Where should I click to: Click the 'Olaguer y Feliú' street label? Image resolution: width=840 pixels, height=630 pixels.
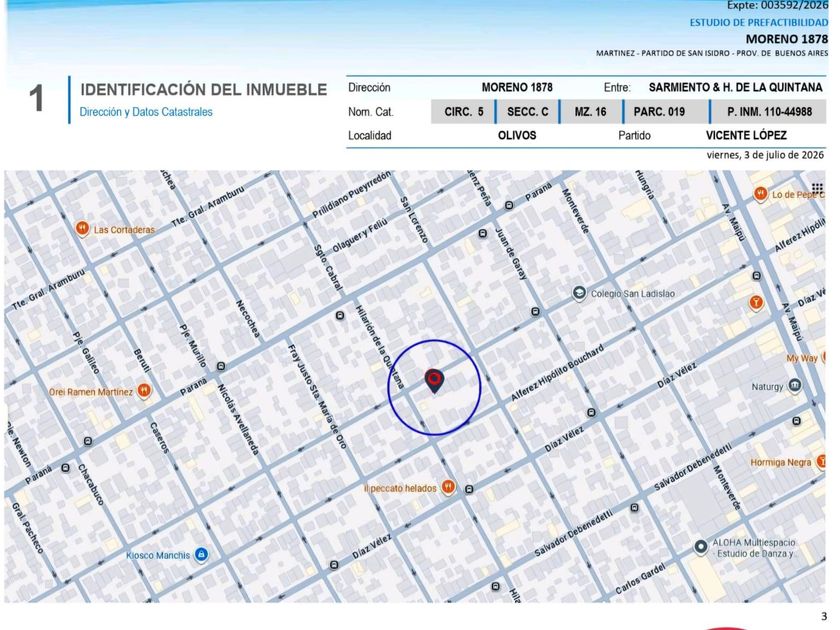pos(360,236)
